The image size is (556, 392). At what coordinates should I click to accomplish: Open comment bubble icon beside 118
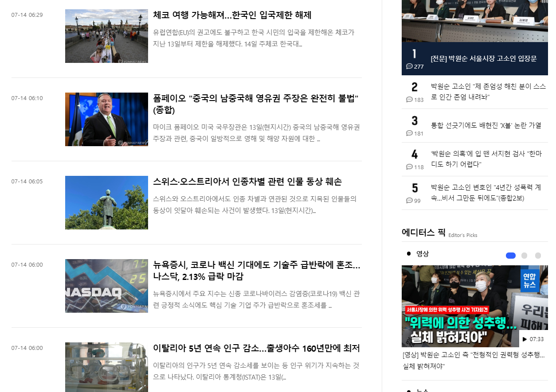point(409,167)
